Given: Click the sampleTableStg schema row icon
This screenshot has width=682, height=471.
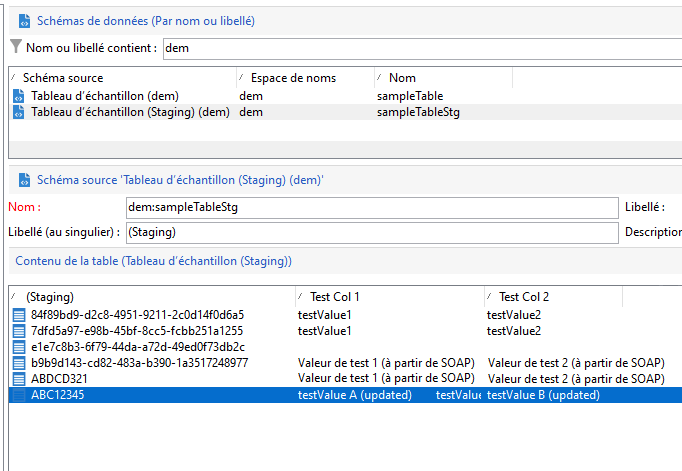Looking at the screenshot, I should point(18,112).
